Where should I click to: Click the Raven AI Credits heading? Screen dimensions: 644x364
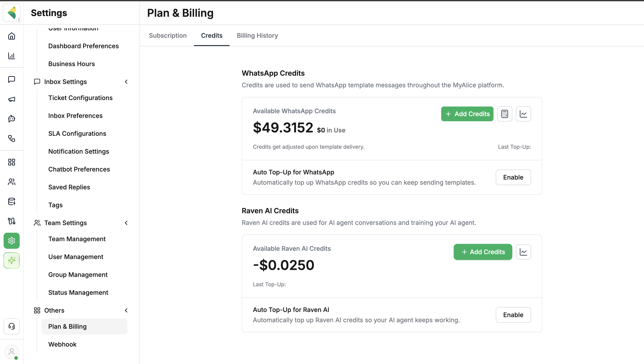pyautogui.click(x=270, y=211)
